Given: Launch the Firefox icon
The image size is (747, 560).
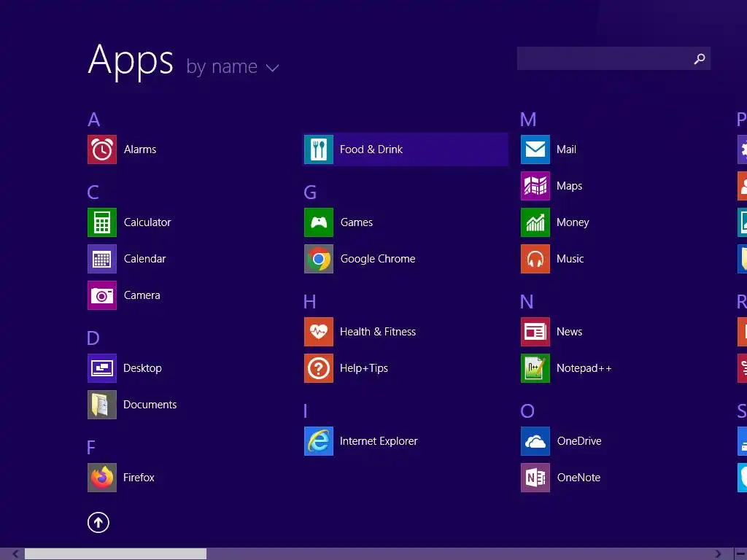Looking at the screenshot, I should [102, 478].
